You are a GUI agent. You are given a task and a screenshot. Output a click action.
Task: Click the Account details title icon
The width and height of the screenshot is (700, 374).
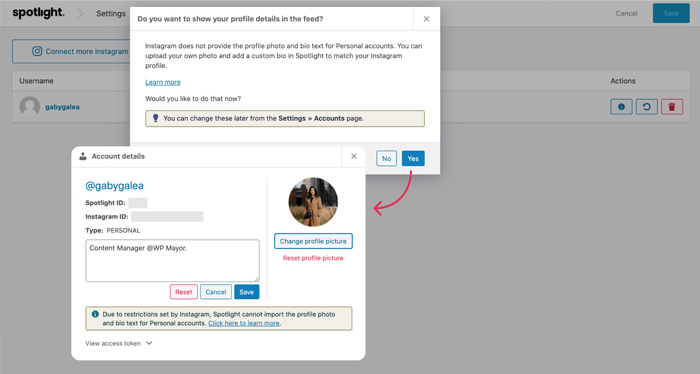[x=83, y=156]
